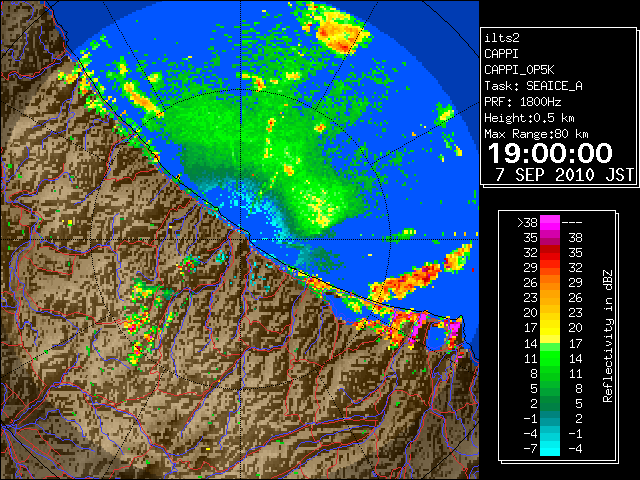Click the '>38' legend value
This screenshot has width=640, height=480.
527,223
